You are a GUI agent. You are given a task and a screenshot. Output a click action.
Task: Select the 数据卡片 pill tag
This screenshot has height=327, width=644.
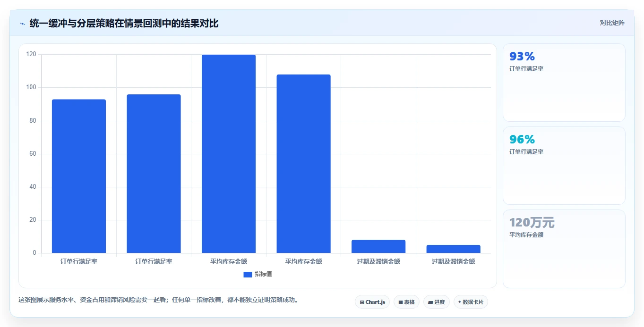point(471,302)
